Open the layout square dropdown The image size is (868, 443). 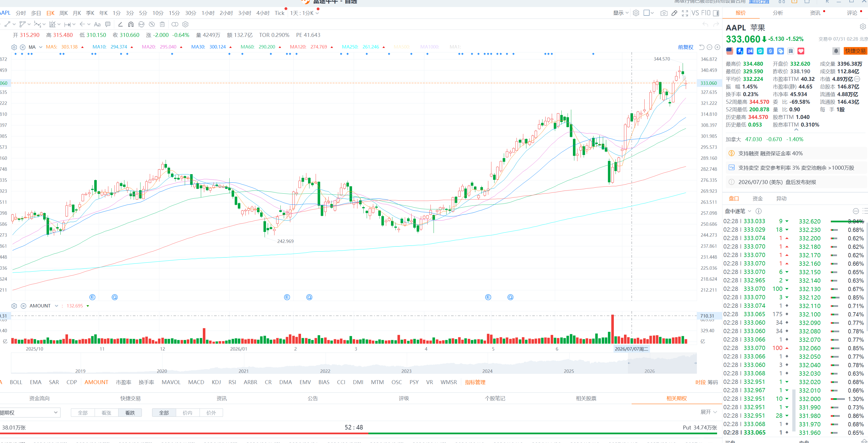649,13
